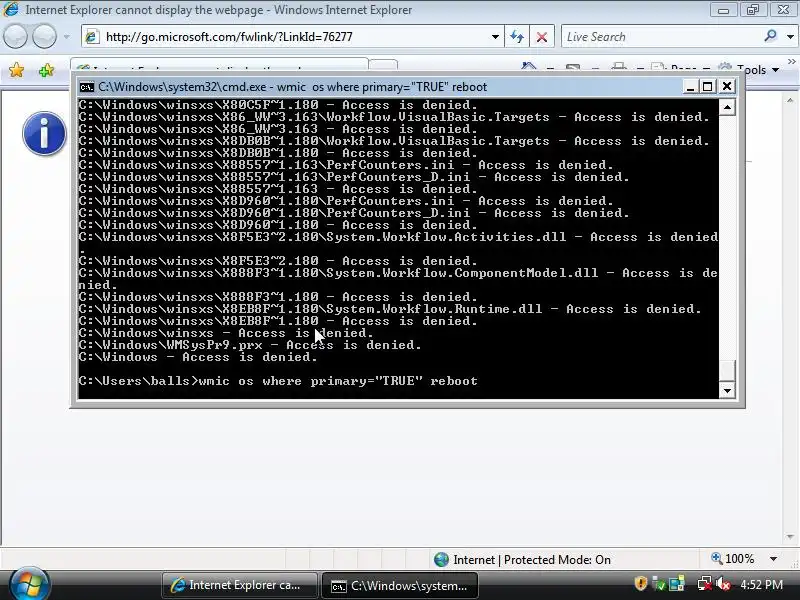Click 'C:\Windows\winsxs - Access is denied.' line
The height and width of the screenshot is (600, 800).
[x=226, y=333]
